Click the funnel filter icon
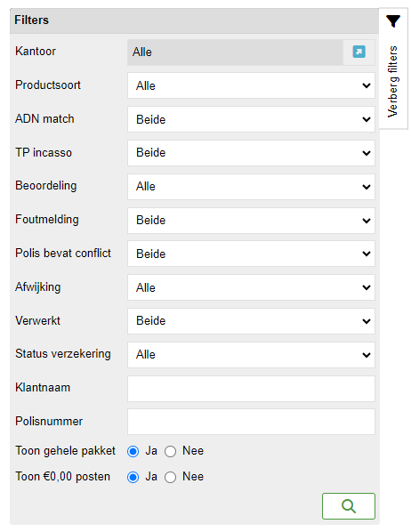Screen dimensions: 411x532 pos(393,21)
